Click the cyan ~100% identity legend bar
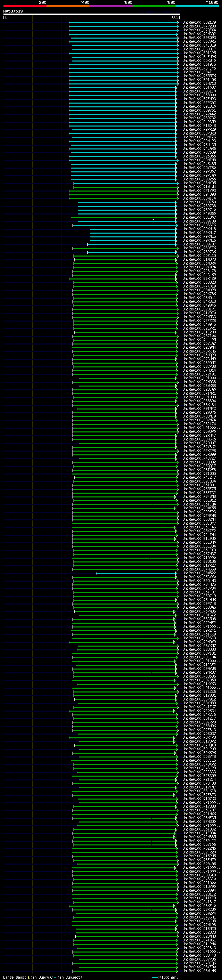Image resolution: width=222 pixels, height=980 pixels. [197, 7]
